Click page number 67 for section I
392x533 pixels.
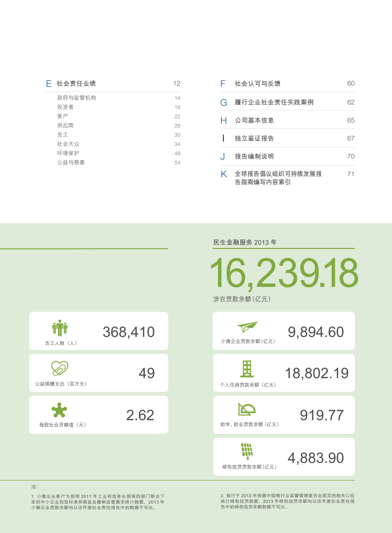[x=351, y=139]
